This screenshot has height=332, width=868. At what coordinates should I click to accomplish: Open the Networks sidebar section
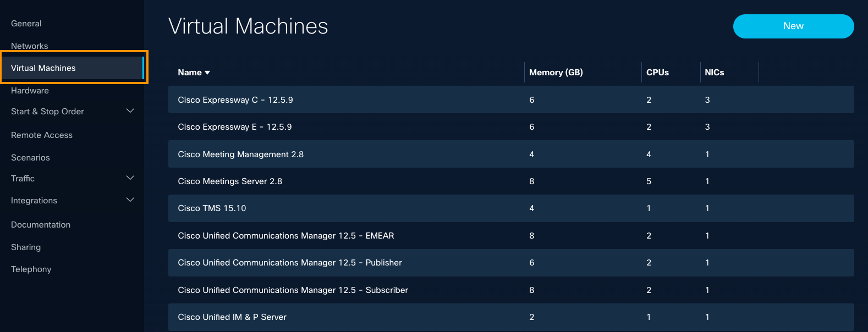30,46
